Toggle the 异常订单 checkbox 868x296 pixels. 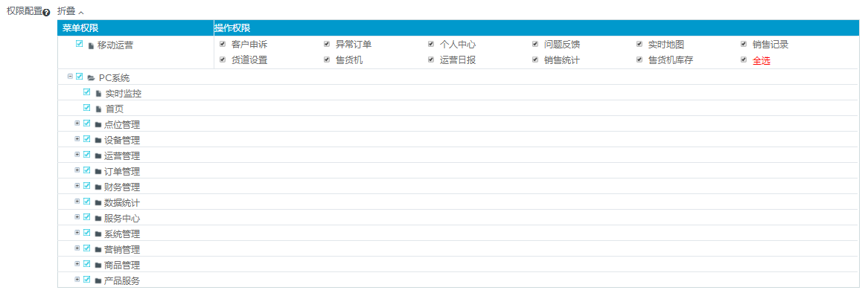pyautogui.click(x=327, y=44)
